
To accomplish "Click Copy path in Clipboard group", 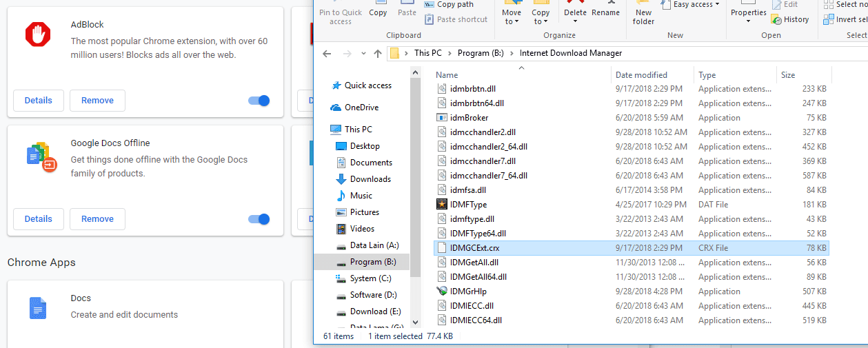I will click(448, 4).
